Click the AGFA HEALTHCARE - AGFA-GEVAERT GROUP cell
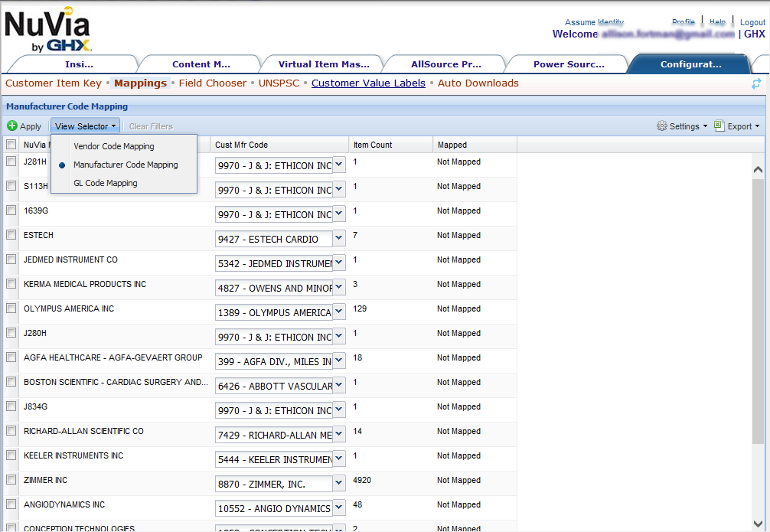This screenshot has width=770, height=532. [x=113, y=357]
